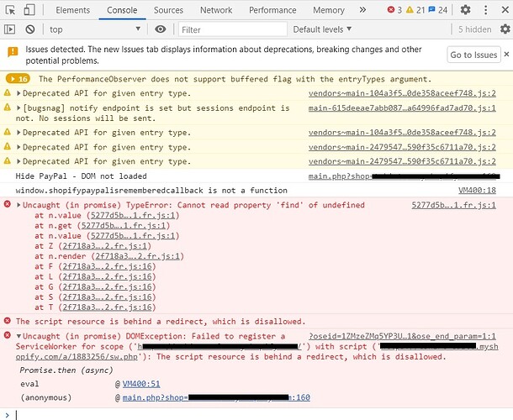The height and width of the screenshot is (420, 513).
Task: Open the three-dot customize DevTools menu
Action: pyautogui.click(x=485, y=10)
